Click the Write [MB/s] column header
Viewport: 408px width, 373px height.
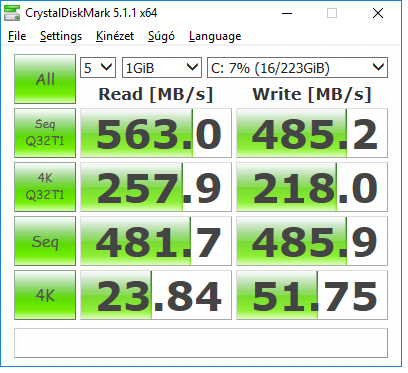(x=312, y=94)
